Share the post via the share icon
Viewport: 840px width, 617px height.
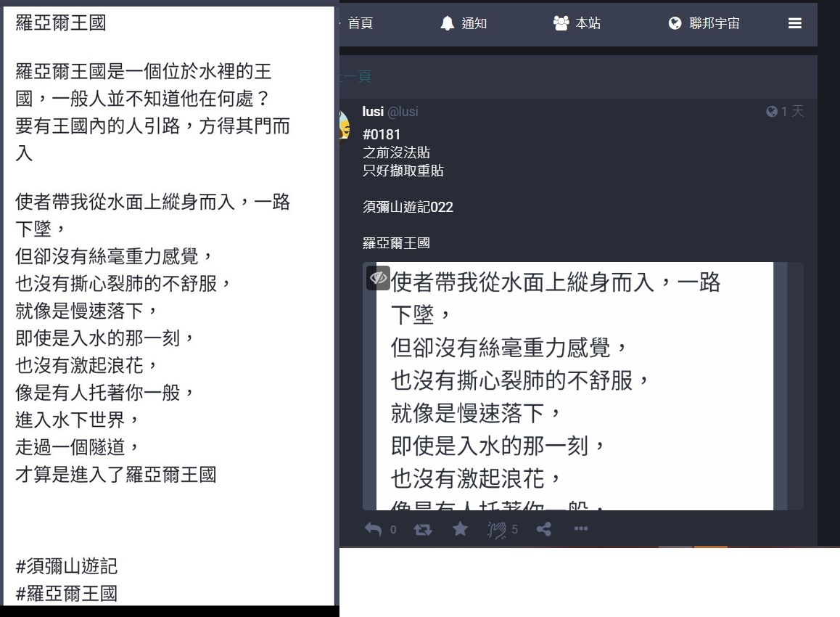[544, 529]
